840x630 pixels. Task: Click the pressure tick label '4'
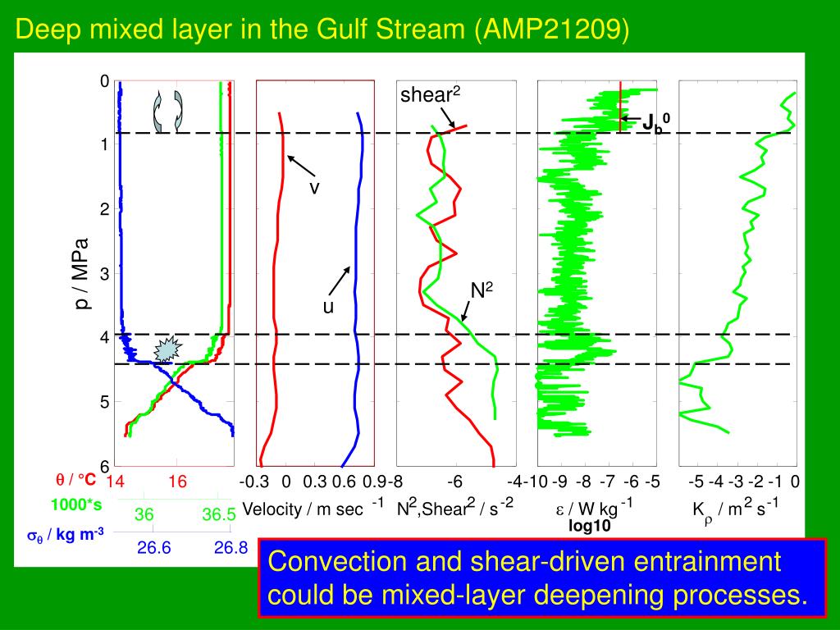click(x=104, y=337)
